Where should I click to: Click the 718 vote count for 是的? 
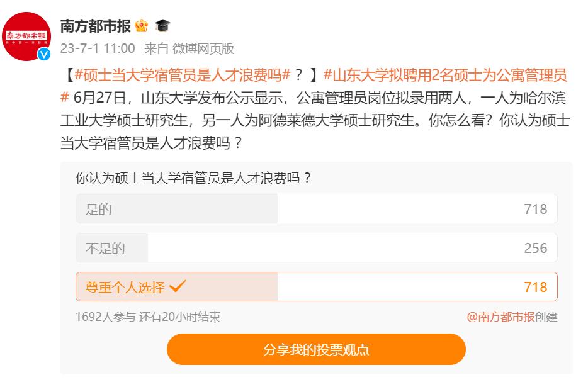click(x=536, y=208)
